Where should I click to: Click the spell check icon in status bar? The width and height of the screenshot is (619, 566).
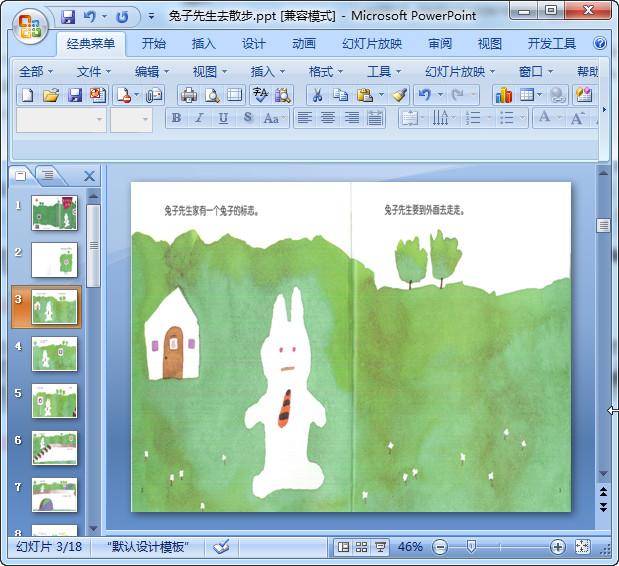pyautogui.click(x=222, y=547)
